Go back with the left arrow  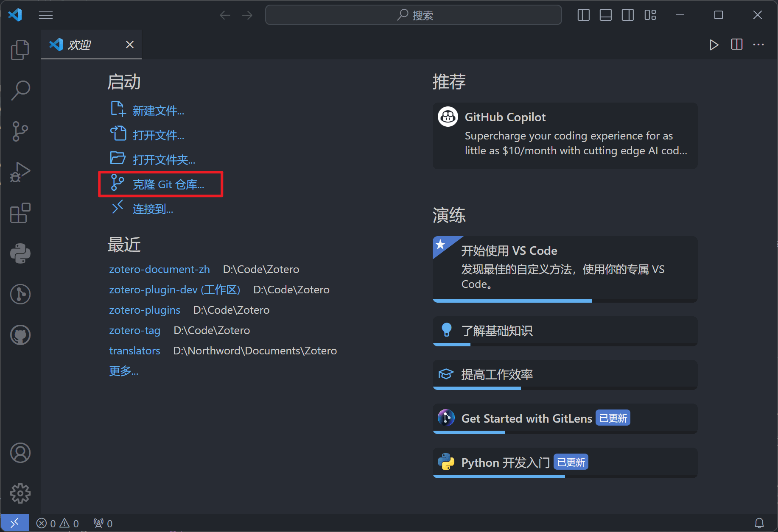point(225,15)
